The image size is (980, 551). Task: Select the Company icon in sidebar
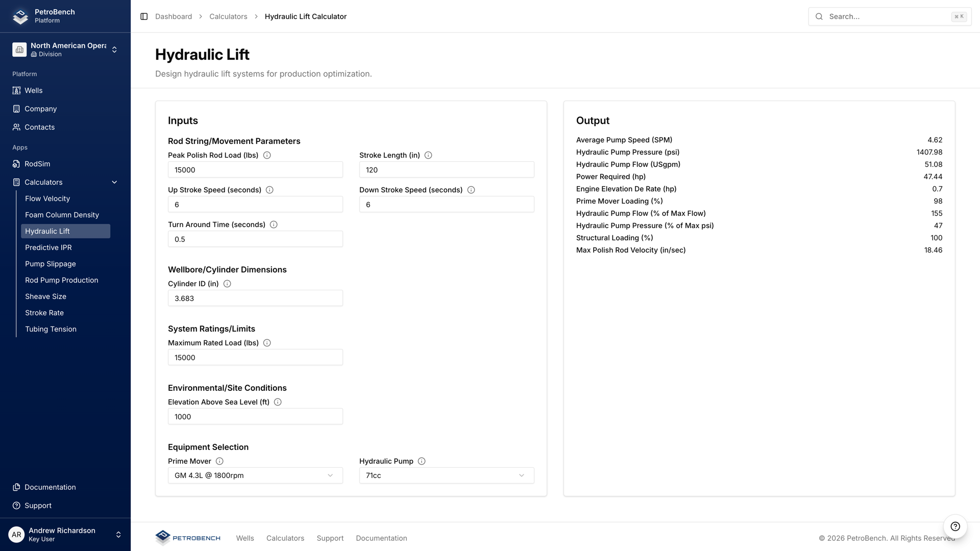click(x=16, y=109)
